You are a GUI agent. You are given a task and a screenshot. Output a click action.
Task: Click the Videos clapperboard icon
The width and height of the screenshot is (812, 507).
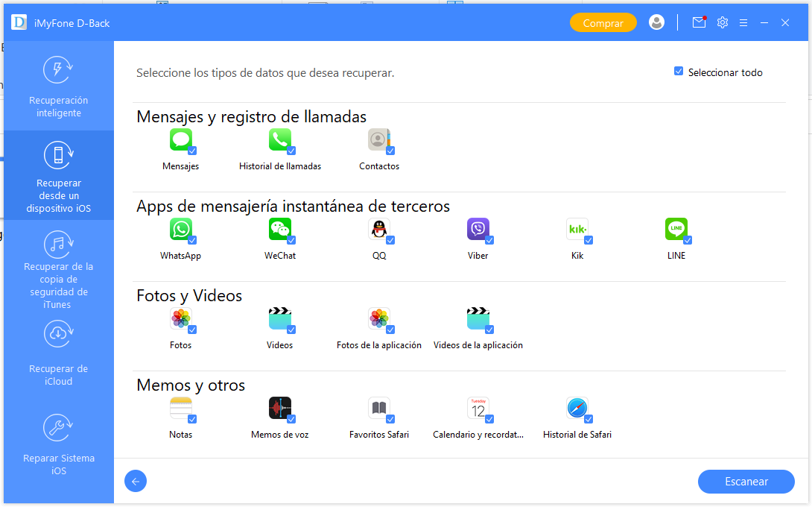(279, 318)
